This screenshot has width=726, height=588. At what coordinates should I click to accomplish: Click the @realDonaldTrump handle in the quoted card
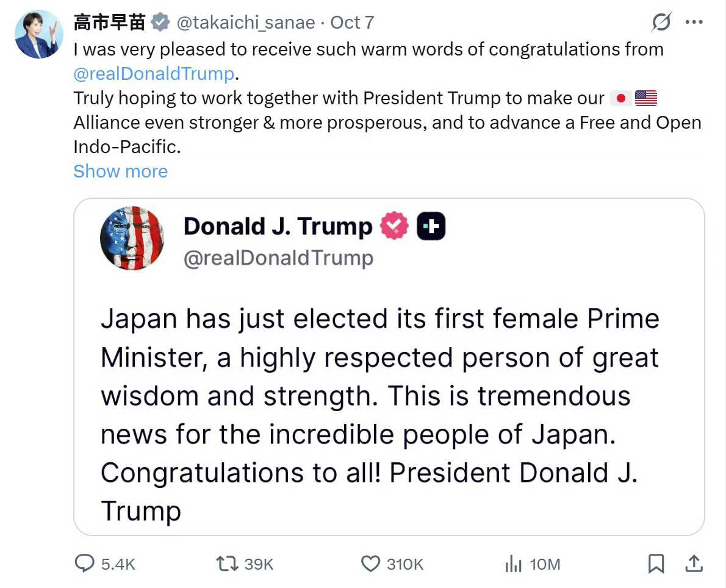(x=278, y=258)
